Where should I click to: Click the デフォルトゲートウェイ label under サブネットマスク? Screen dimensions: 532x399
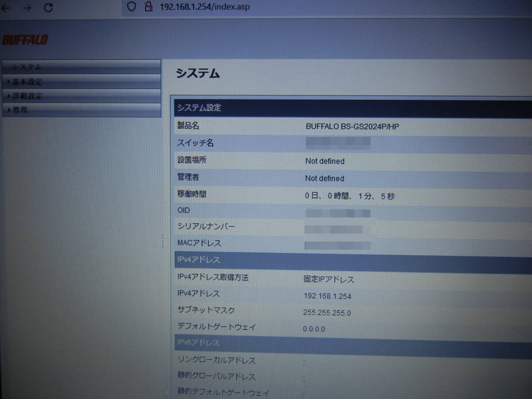[x=217, y=327]
